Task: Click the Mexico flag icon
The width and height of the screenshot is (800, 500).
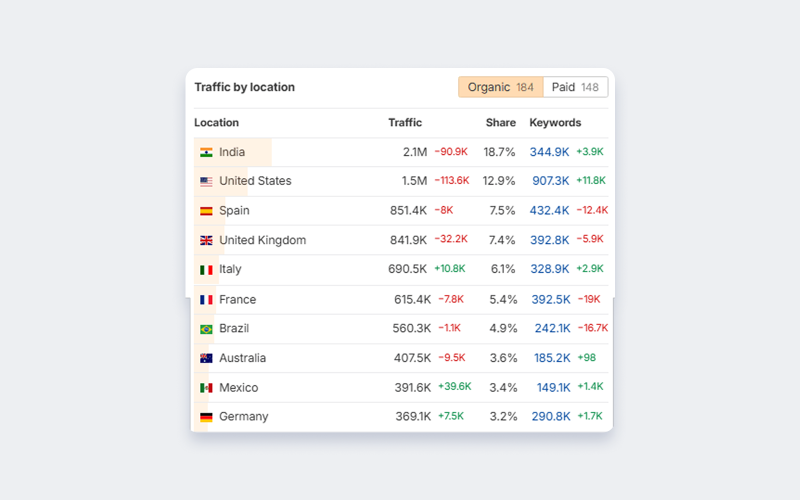Action: click(206, 388)
